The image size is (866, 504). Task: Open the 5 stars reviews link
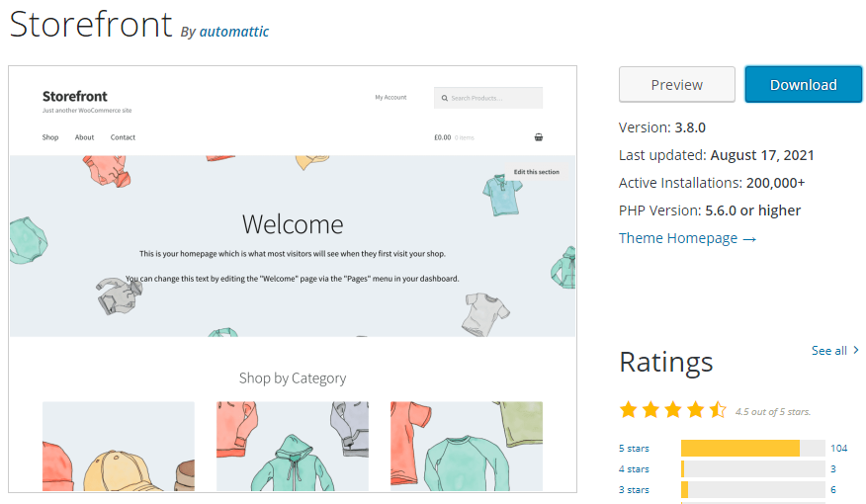pos(634,449)
